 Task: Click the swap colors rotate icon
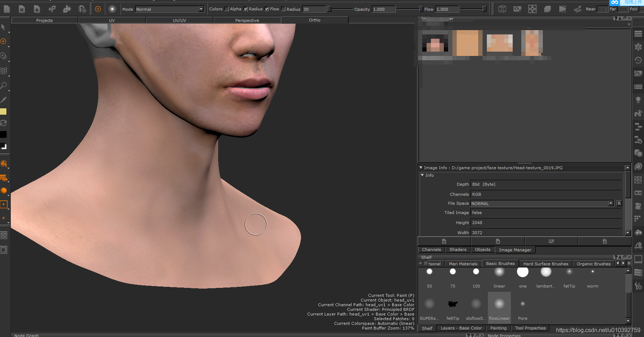tap(4, 123)
